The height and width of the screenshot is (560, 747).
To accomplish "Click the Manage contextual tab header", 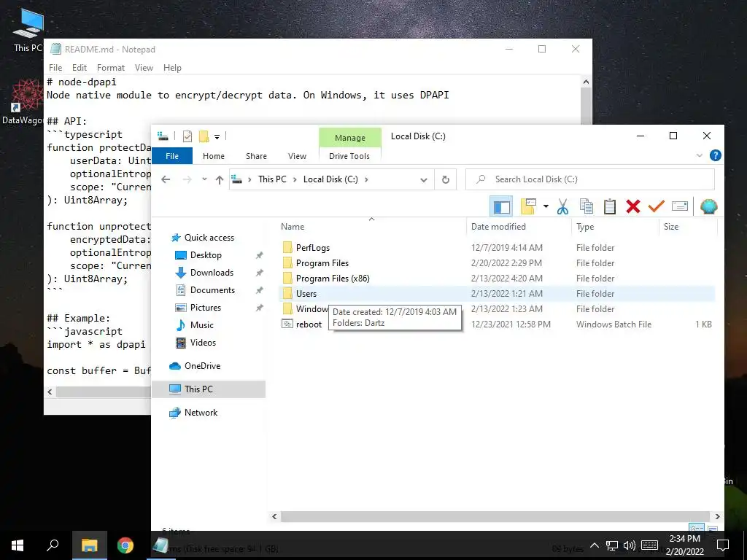I will click(349, 138).
